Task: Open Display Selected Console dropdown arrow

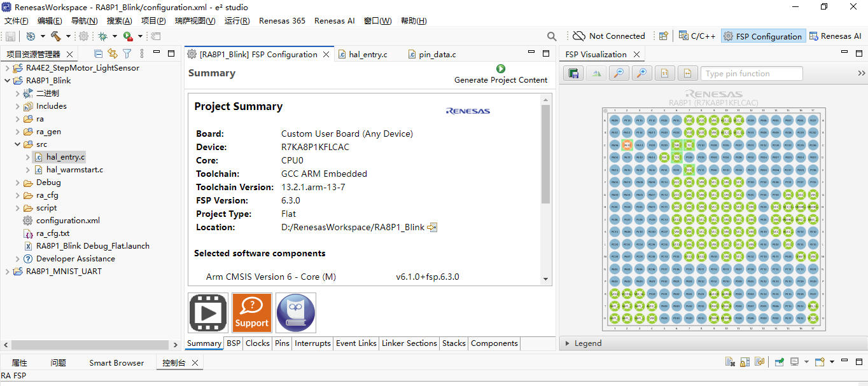Action: pyautogui.click(x=806, y=362)
